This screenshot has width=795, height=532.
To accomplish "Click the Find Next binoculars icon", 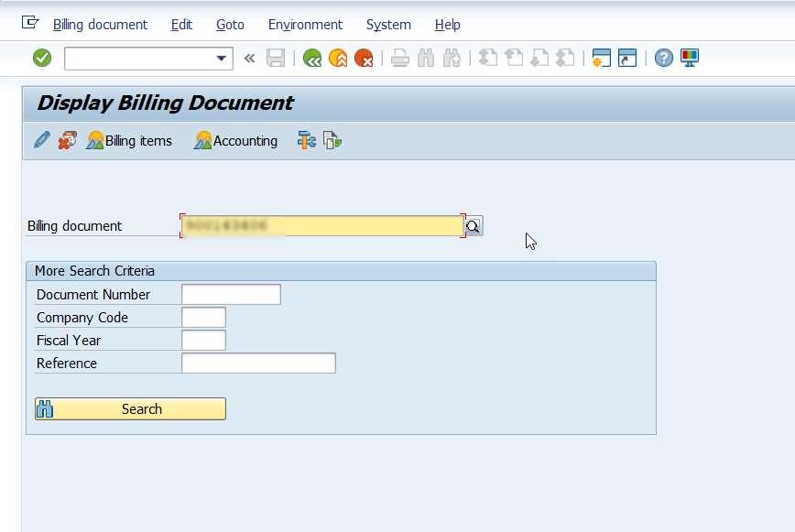I will [452, 59].
